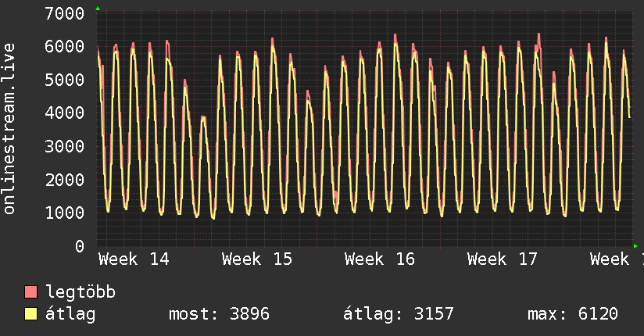Click the Week 16 x-axis label

(x=380, y=259)
